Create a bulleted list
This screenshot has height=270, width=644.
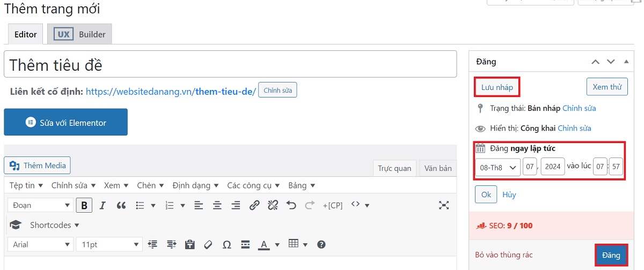point(140,205)
